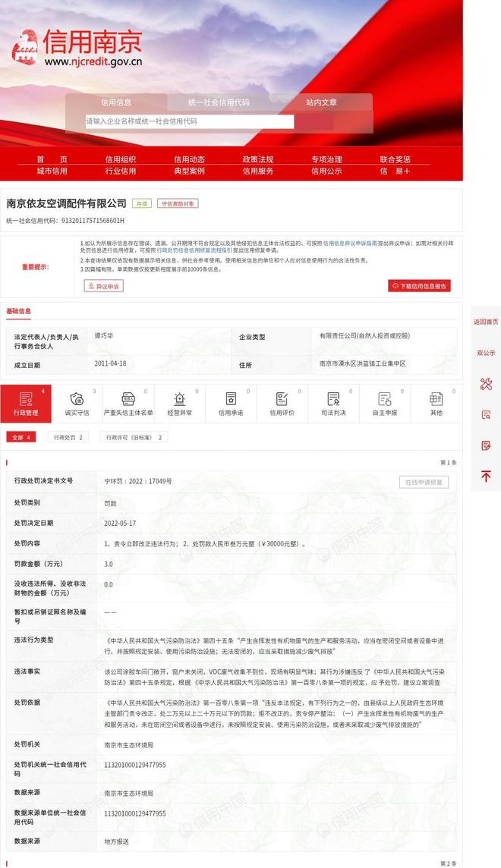501x868 pixels.
Task: Click the 存续 status badge
Action: (142, 203)
